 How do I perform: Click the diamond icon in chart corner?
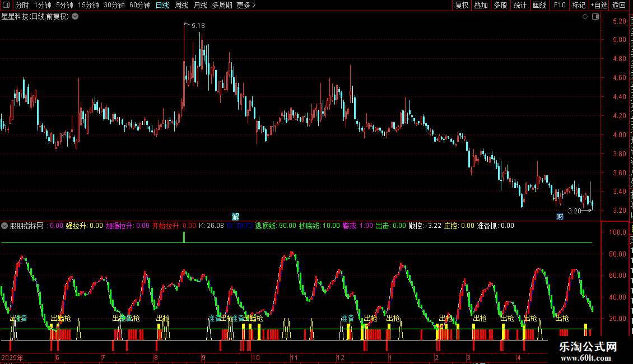585,17
